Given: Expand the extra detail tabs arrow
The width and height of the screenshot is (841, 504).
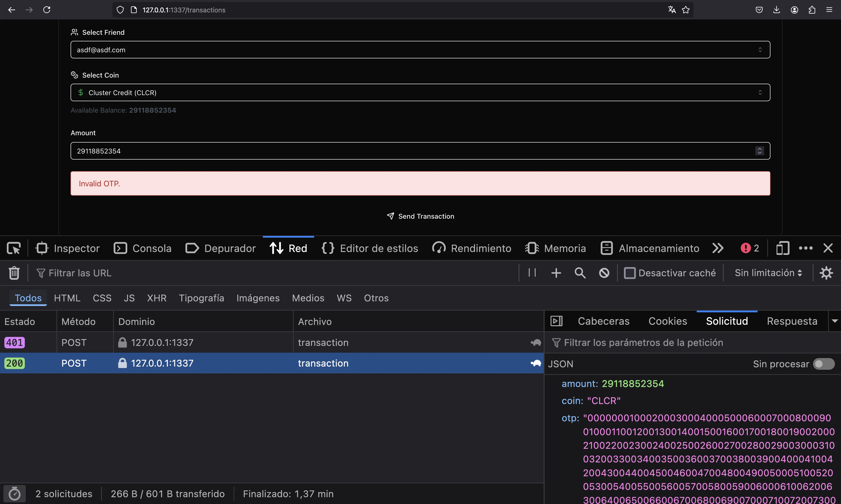Looking at the screenshot, I should [834, 321].
